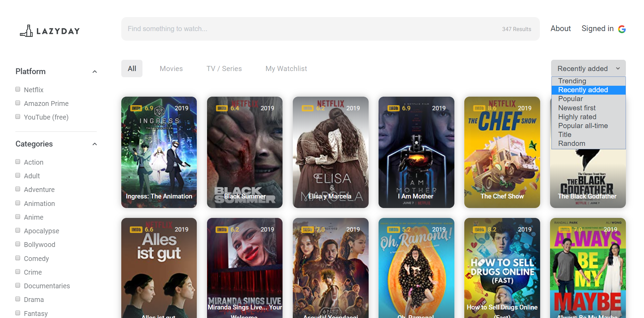This screenshot has width=644, height=318.
Task: Check the YouTube (free) filter
Action: click(18, 116)
